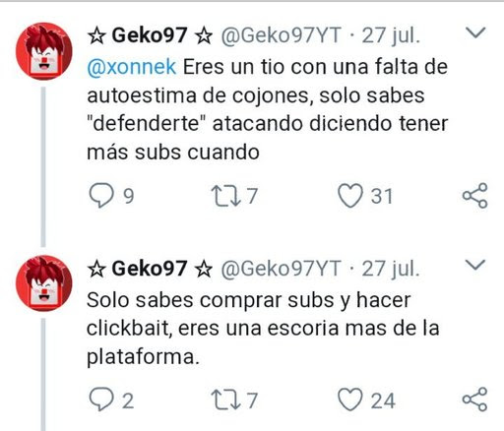View Geko97 avatar on second tweet
This screenshot has width=504, height=431.
click(x=44, y=283)
